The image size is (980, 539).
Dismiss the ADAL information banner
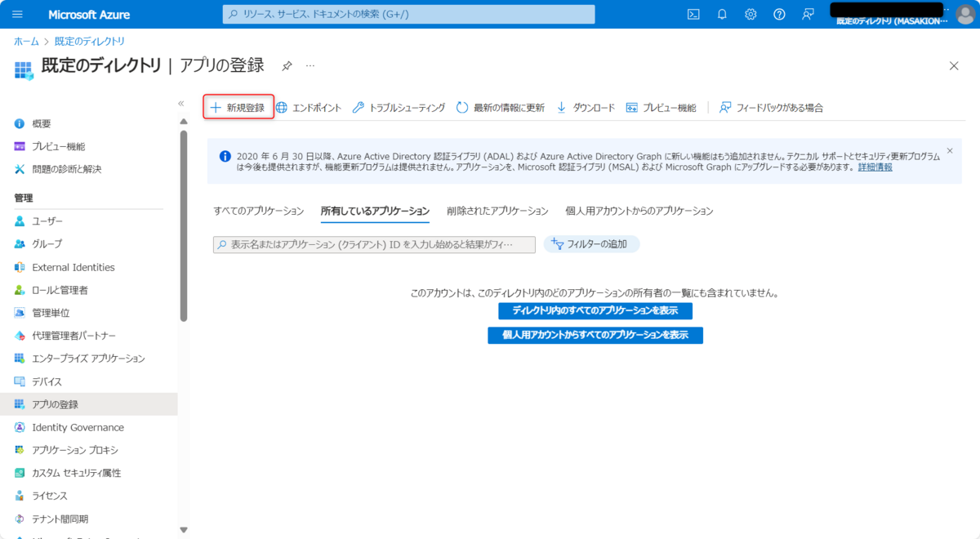(950, 150)
